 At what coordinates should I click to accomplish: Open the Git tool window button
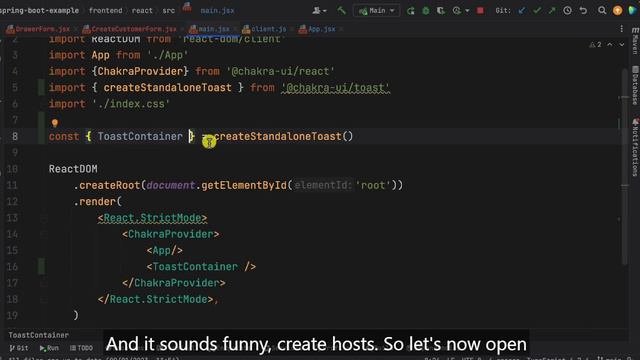coord(19,348)
